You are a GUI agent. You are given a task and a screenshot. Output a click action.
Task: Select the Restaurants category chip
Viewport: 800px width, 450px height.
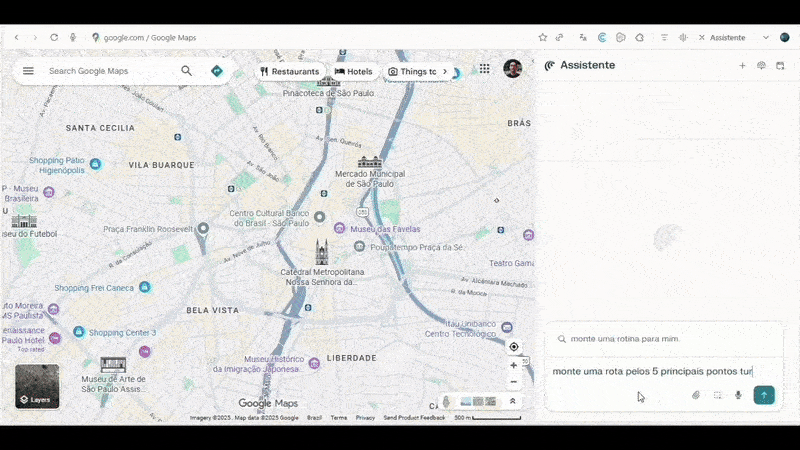pos(289,72)
